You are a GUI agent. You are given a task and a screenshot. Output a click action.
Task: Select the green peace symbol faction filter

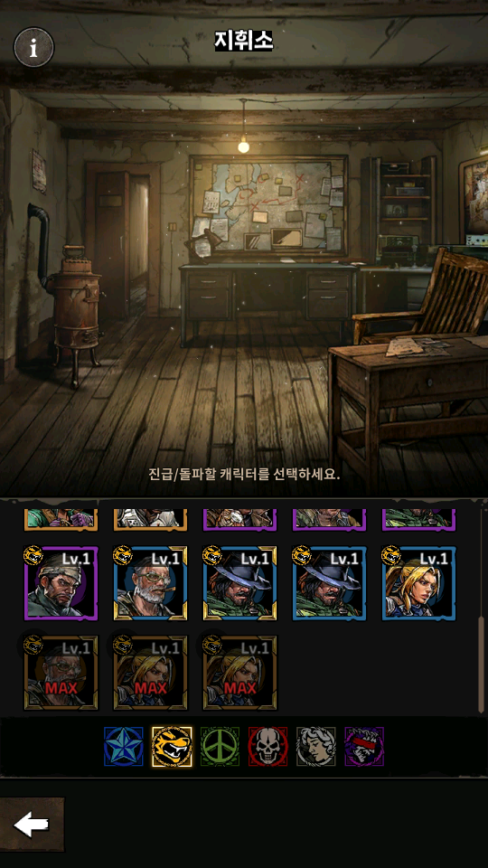click(x=220, y=747)
